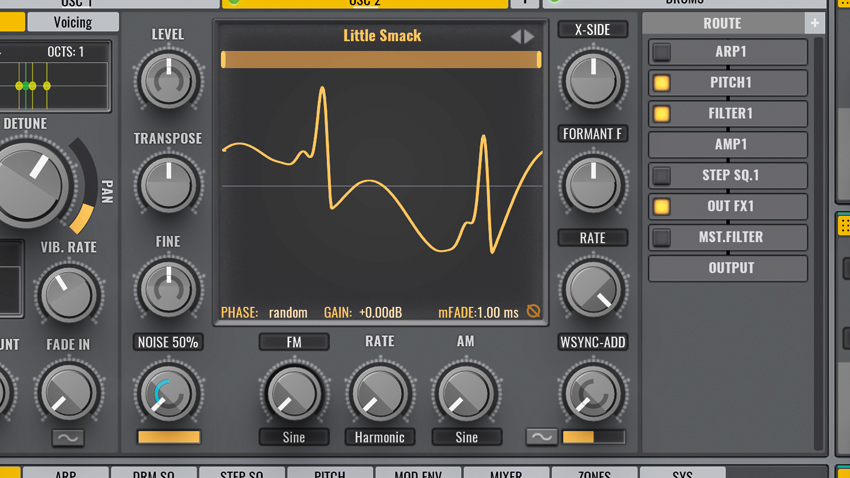
Task: Click the Little Smack waveform display
Action: point(381,186)
